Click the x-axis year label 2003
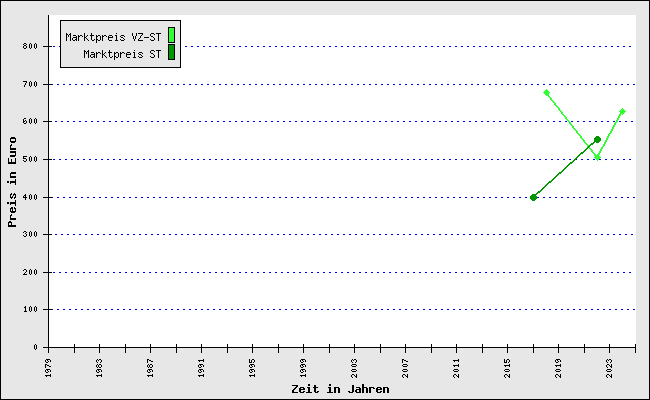This screenshot has width=650, height=400. (x=354, y=368)
